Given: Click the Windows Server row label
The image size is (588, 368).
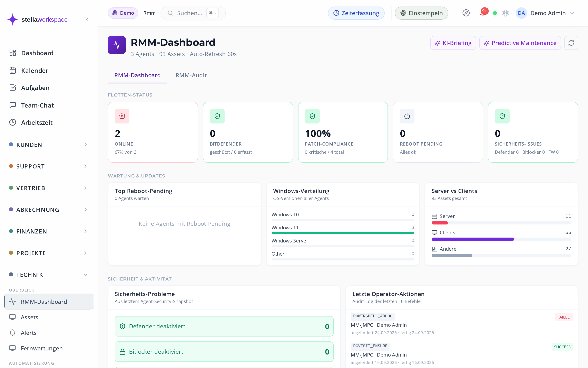Looking at the screenshot, I should pos(290,241).
